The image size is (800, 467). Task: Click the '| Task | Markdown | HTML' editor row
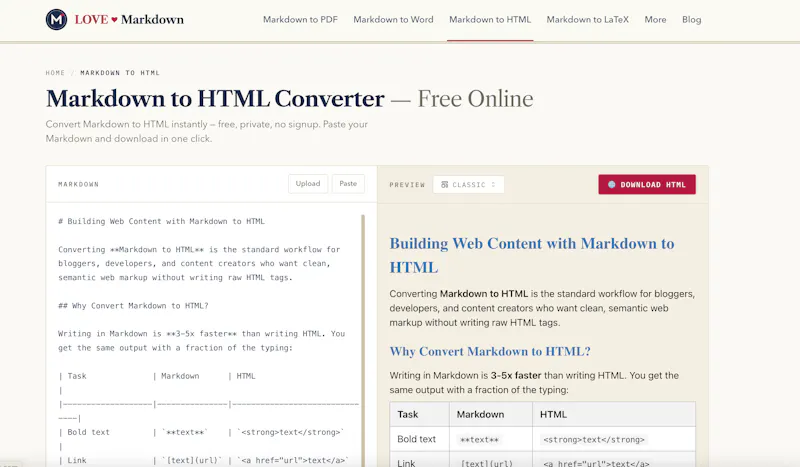[x=157, y=376]
